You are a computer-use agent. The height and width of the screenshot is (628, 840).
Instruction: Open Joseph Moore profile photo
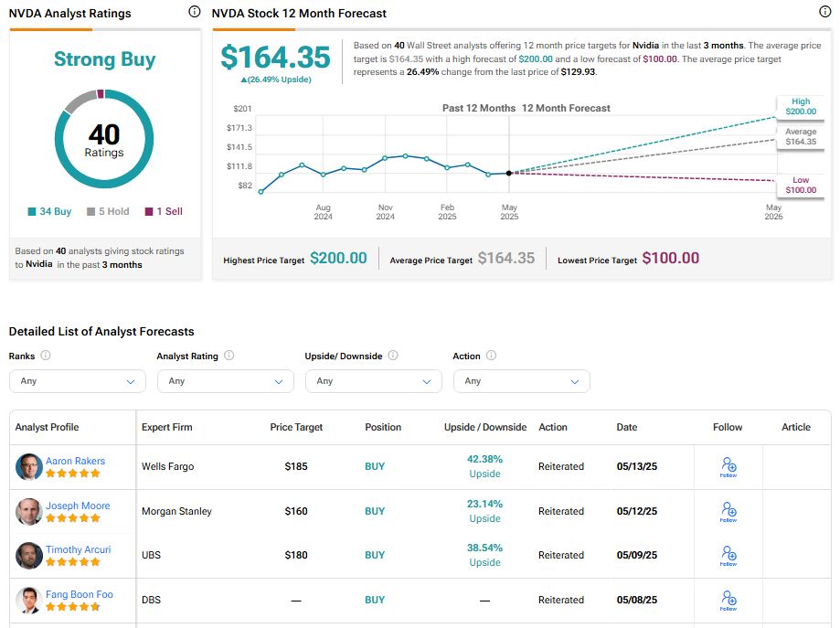tap(29, 512)
